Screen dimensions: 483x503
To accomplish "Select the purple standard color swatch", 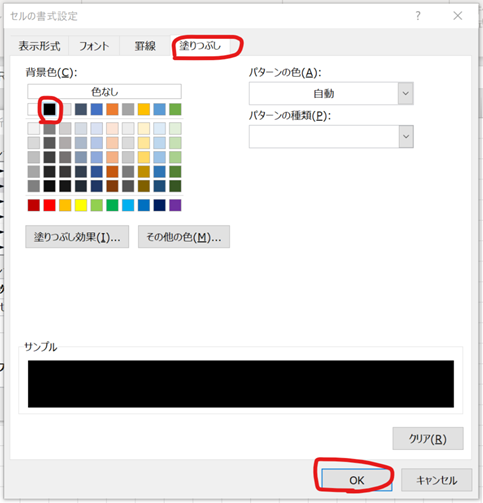I will click(x=175, y=205).
